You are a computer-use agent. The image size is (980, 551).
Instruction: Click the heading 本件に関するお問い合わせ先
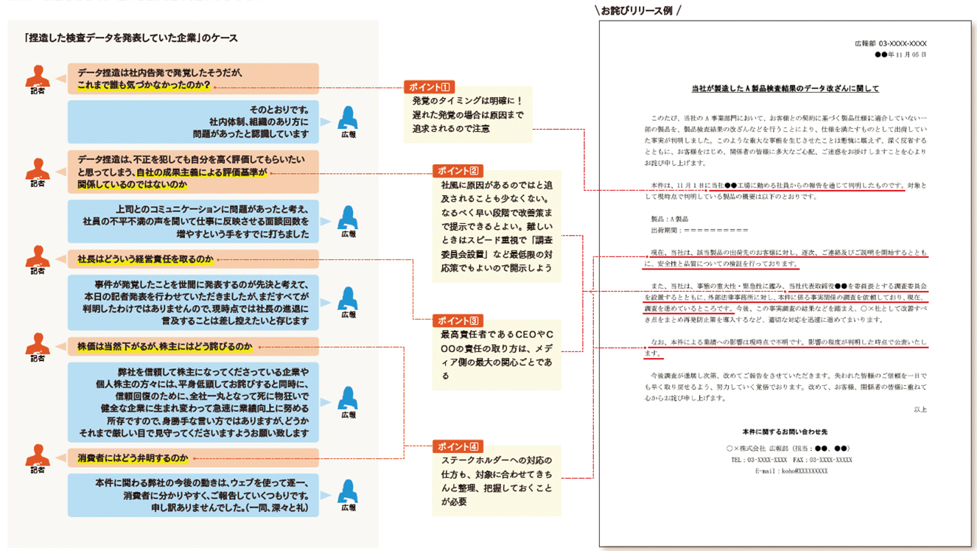(785, 432)
